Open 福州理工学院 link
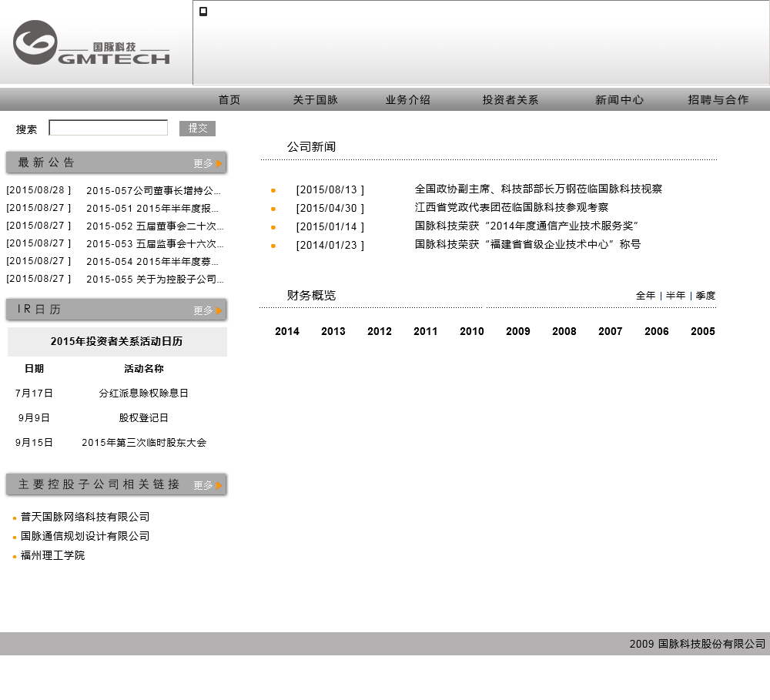 [52, 555]
